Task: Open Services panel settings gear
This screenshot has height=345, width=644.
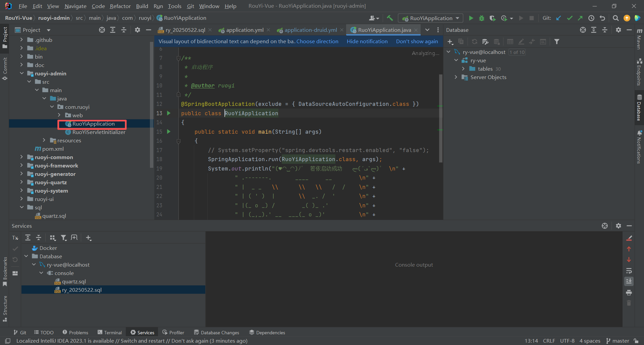Action: pos(619,226)
